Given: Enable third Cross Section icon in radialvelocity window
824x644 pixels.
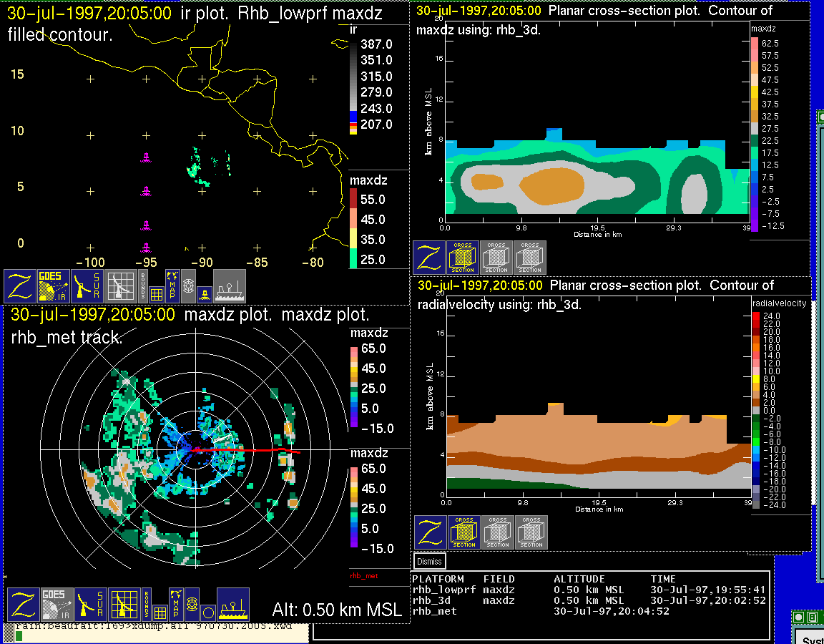Looking at the screenshot, I should tap(531, 532).
